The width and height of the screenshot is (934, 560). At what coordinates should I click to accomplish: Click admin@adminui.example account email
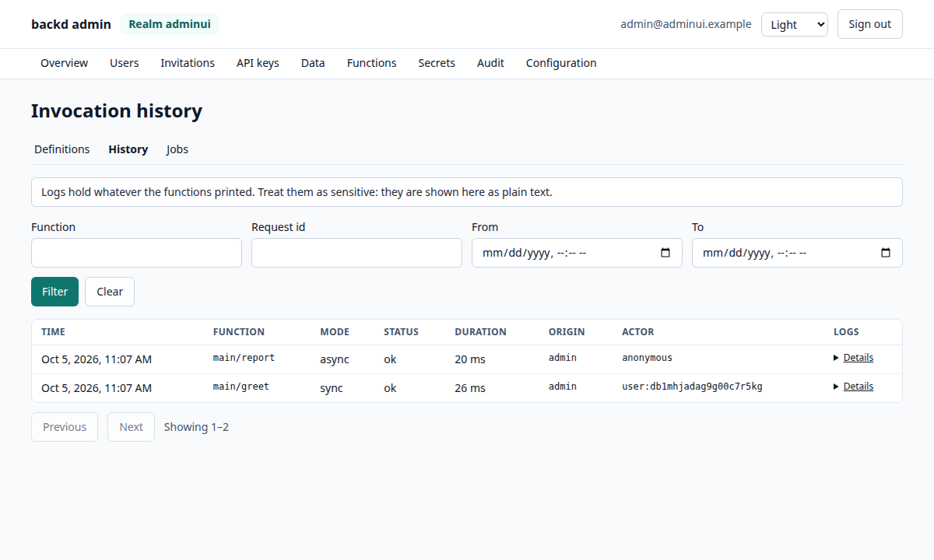coord(686,24)
